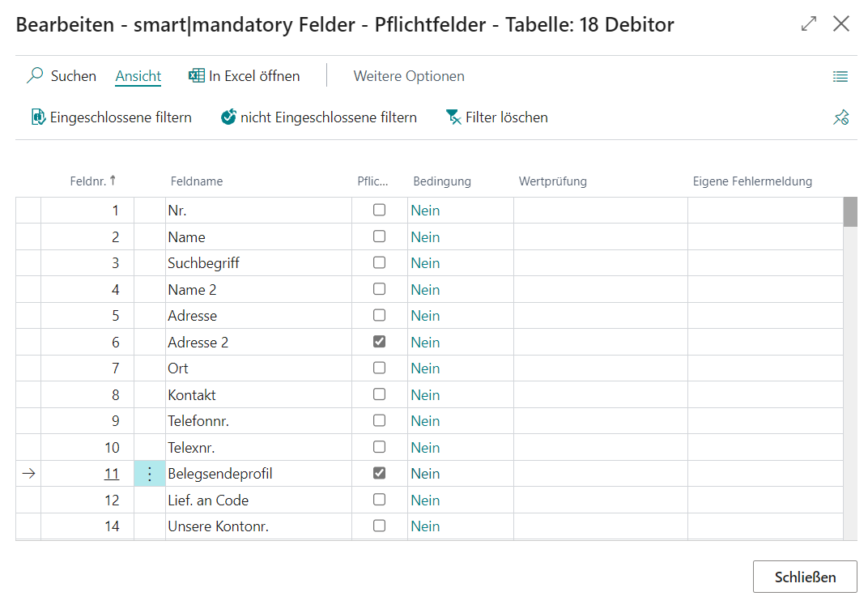Select the Ansicht menu item
This screenshot has height=609, width=868.
tap(138, 75)
